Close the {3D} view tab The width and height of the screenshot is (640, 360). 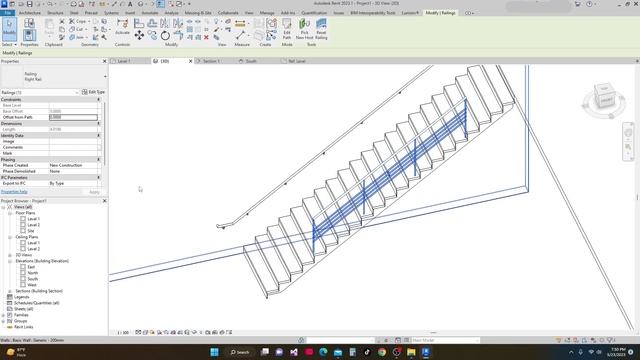(x=190, y=61)
